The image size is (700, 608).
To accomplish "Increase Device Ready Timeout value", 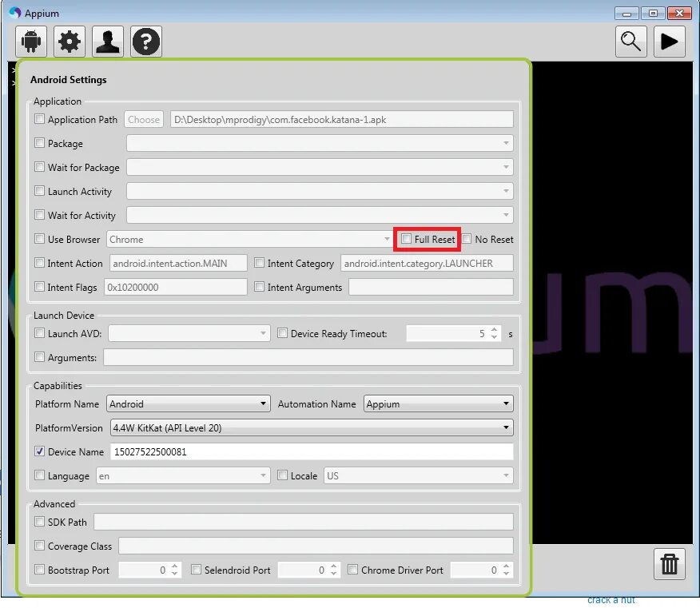I will [x=494, y=330].
